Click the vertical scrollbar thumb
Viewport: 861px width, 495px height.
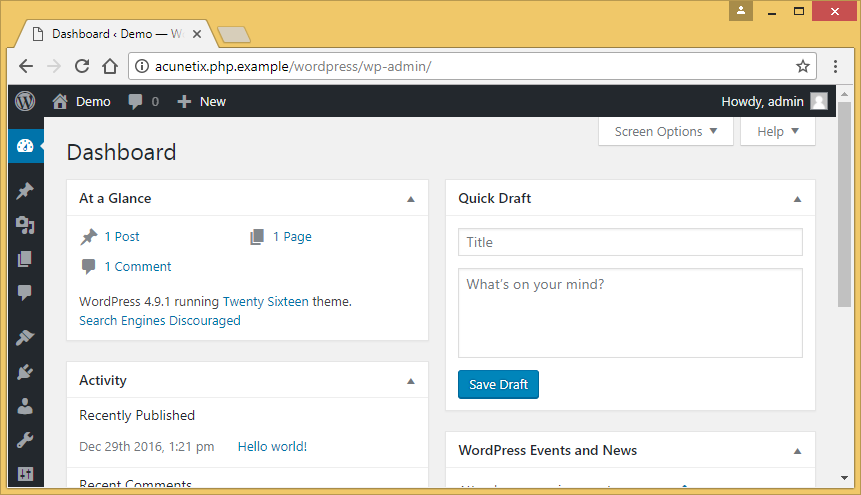coord(844,204)
